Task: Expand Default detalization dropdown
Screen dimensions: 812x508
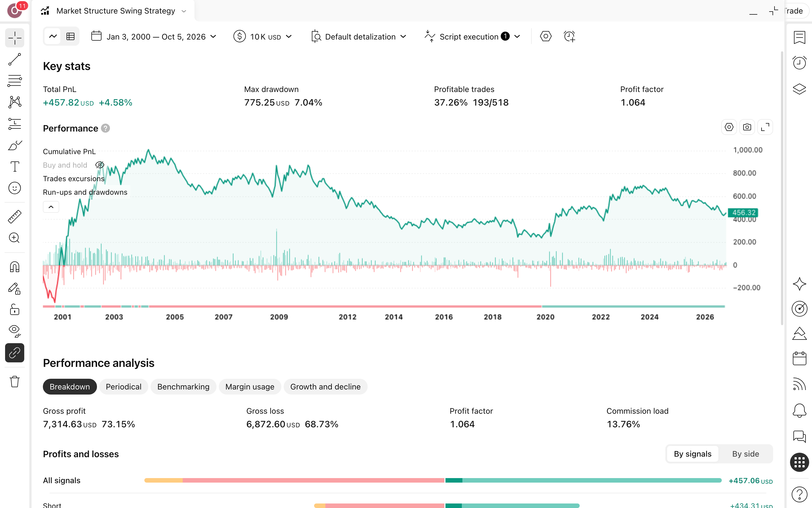Action: click(359, 37)
